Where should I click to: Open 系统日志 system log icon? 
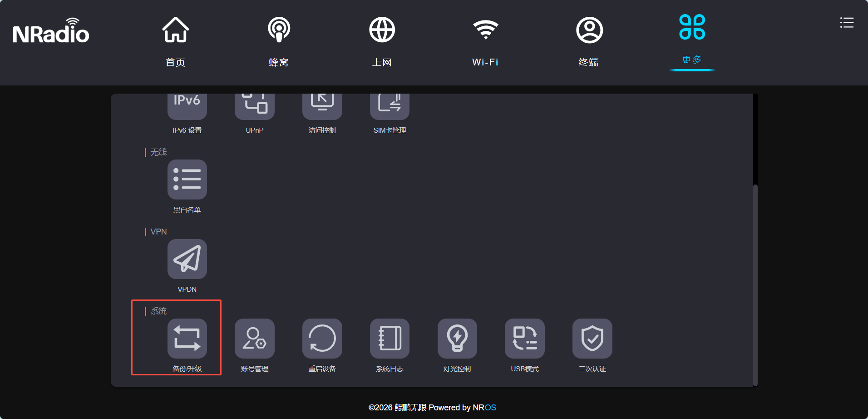coord(390,339)
